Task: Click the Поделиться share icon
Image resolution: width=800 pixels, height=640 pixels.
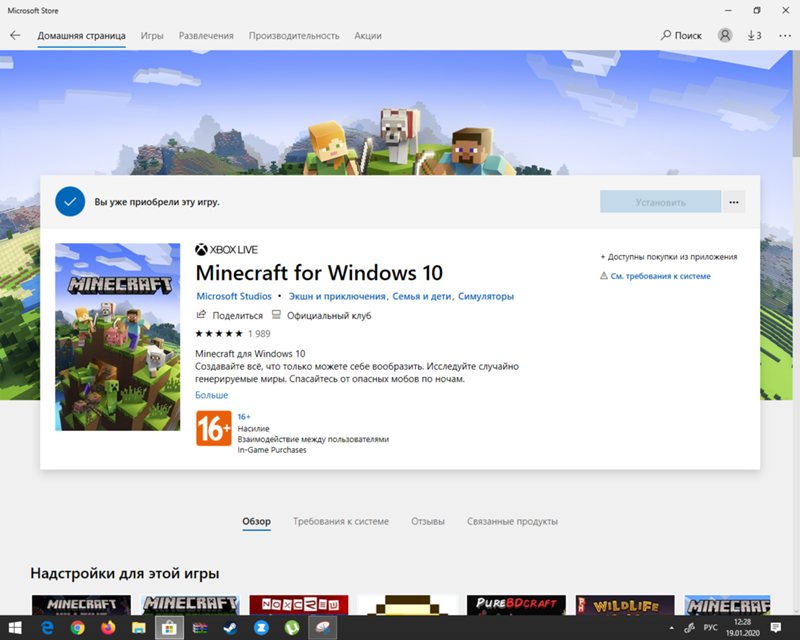Action: click(x=203, y=314)
